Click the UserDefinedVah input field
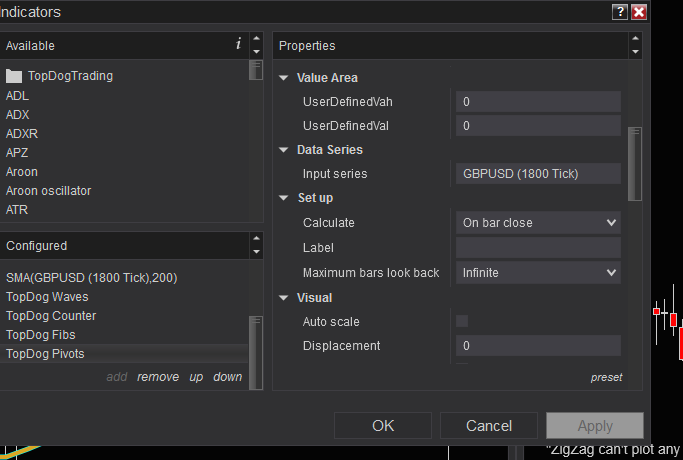The height and width of the screenshot is (460, 683). point(538,102)
